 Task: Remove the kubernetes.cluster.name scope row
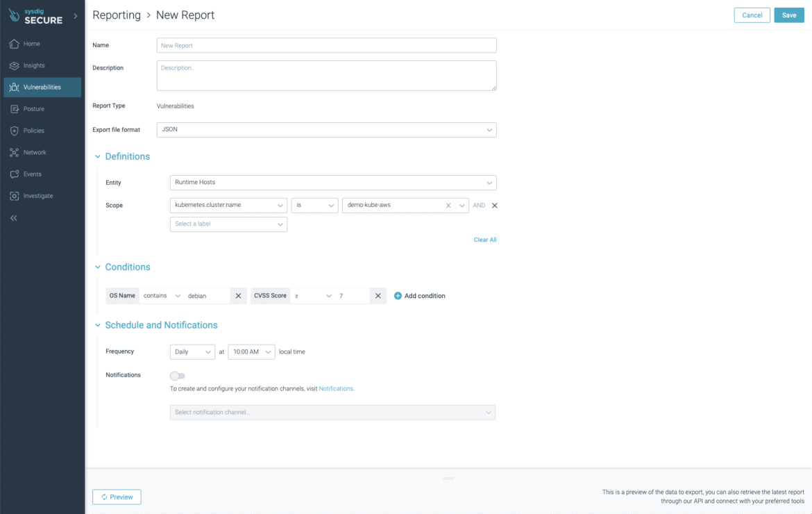pos(495,206)
